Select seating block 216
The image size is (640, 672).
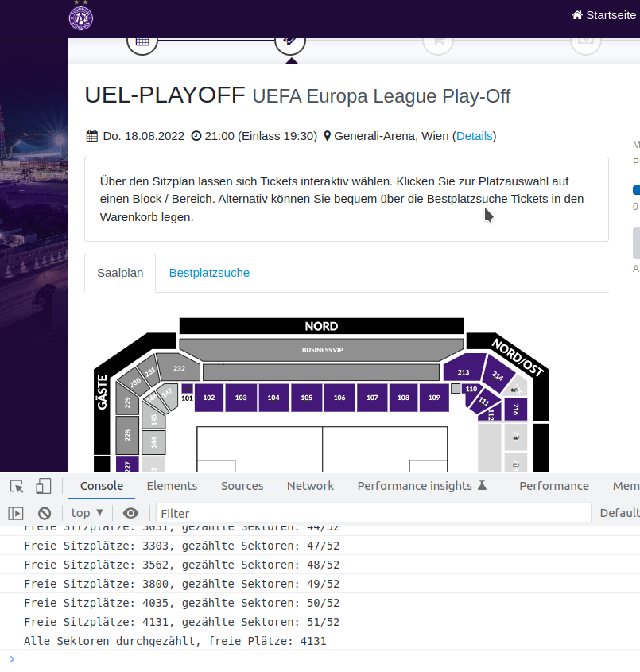point(516,410)
